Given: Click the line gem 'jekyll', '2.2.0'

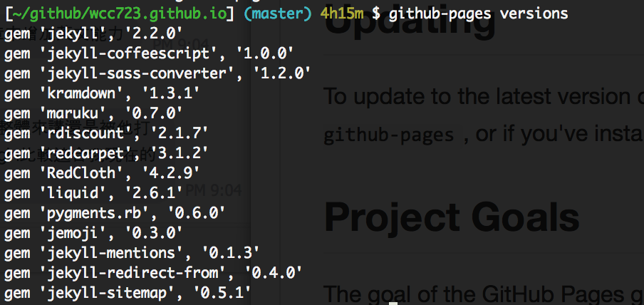Looking at the screenshot, I should click(93, 33).
